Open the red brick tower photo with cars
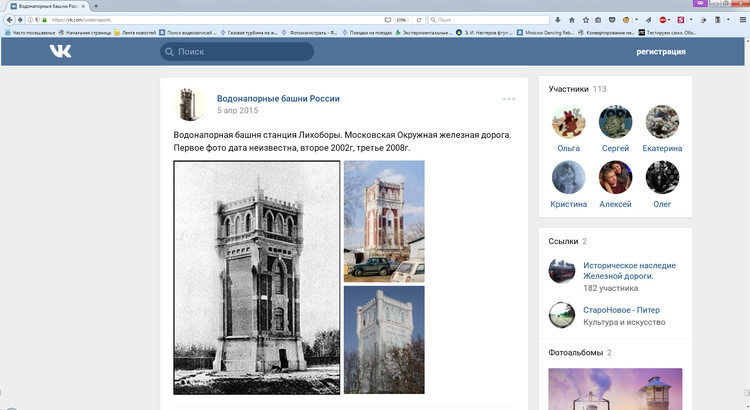 [384, 221]
